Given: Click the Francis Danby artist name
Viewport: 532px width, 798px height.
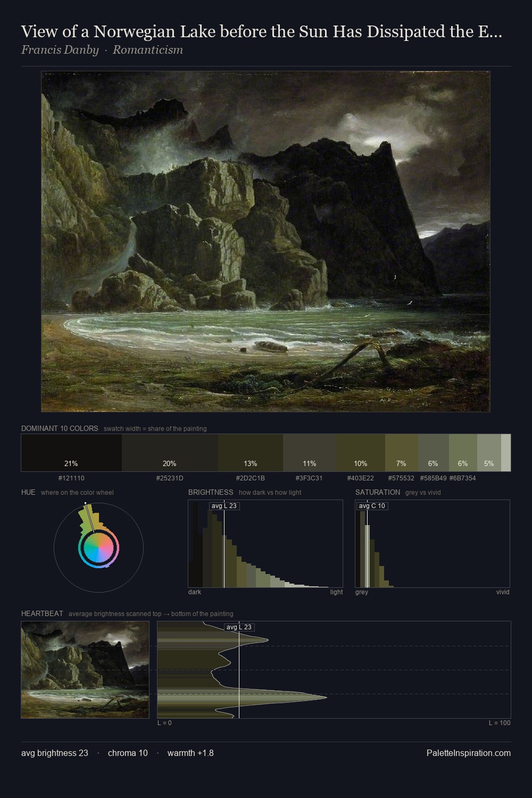Looking at the screenshot, I should [60, 50].
